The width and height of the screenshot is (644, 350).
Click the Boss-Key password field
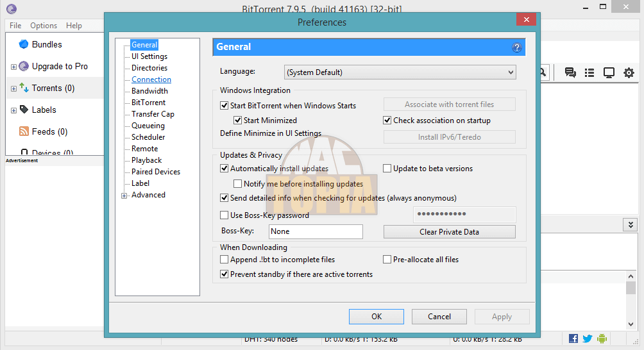464,214
